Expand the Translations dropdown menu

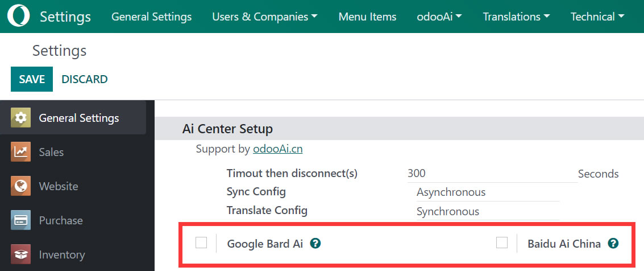point(516,17)
